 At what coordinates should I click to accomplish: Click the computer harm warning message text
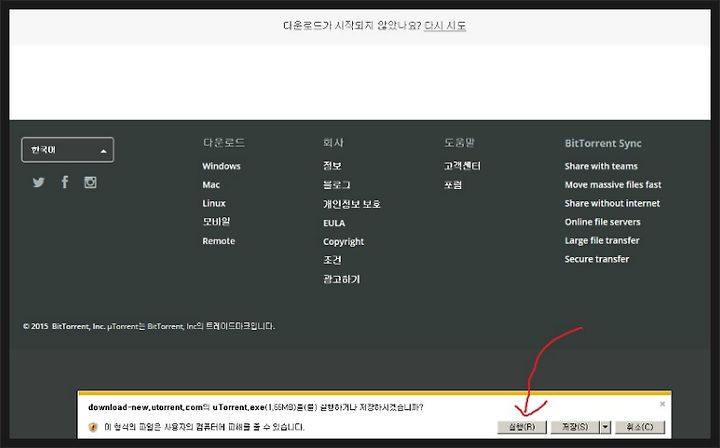(204, 427)
